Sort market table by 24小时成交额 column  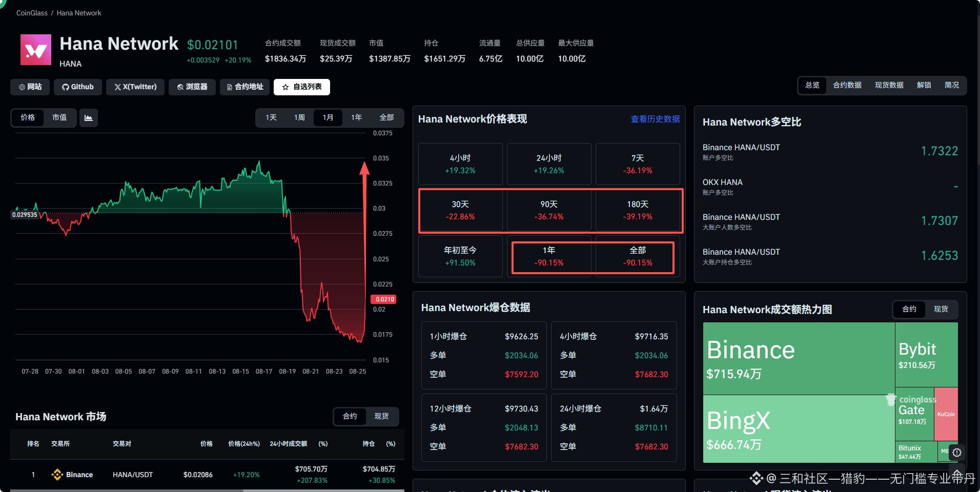click(x=289, y=444)
